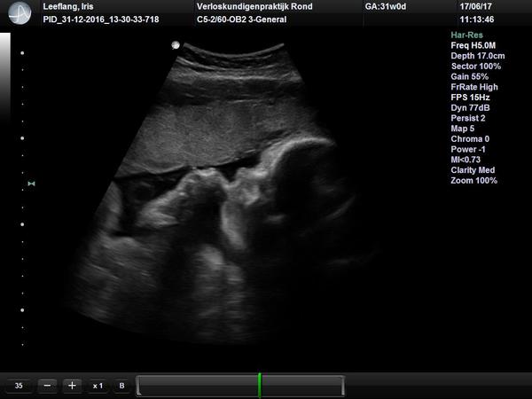Select the B mode button
Viewport: 532px width, 399px height.
[122, 386]
